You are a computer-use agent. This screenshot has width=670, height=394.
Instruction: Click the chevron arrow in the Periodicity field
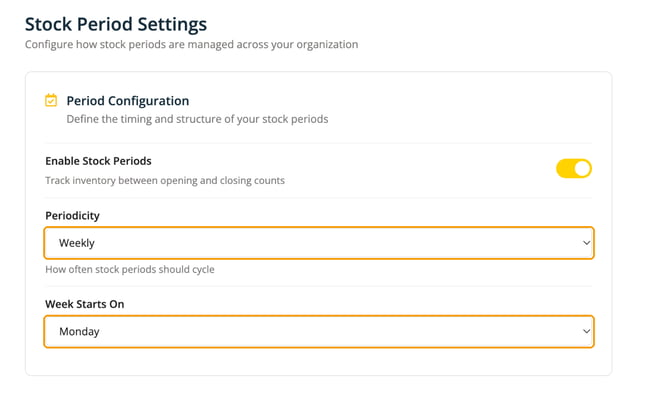click(586, 243)
